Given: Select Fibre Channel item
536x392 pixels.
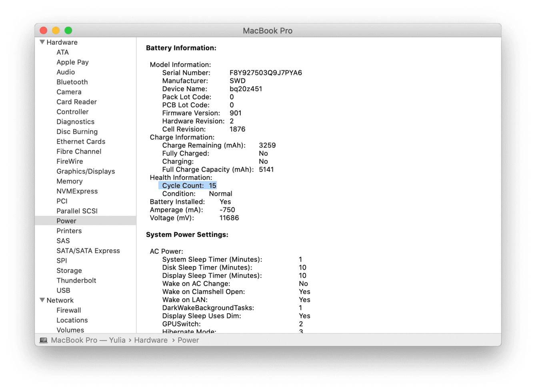Looking at the screenshot, I should pyautogui.click(x=79, y=151).
